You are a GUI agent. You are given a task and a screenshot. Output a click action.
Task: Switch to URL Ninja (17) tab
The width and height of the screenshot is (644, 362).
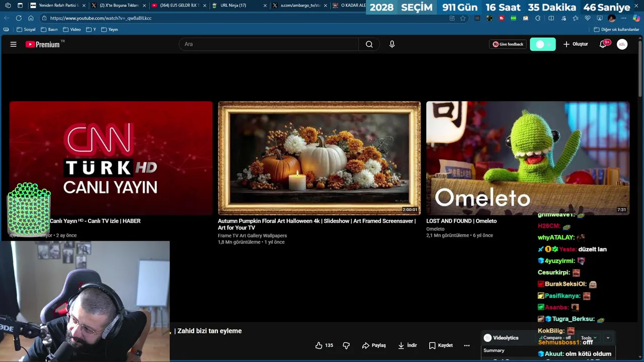click(239, 6)
